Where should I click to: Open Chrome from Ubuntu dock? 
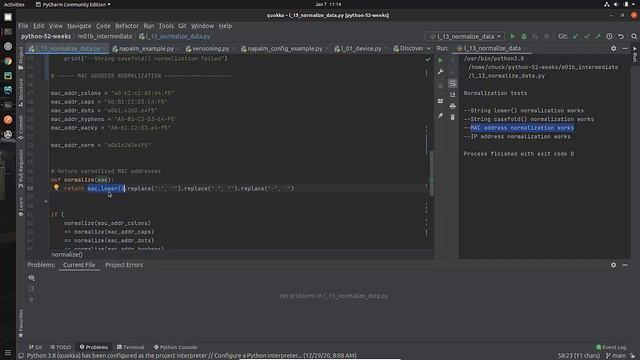point(8,61)
